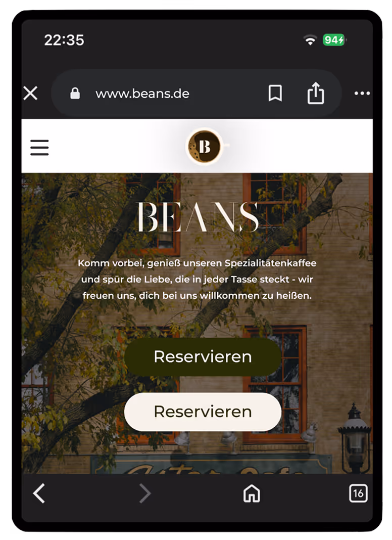Click the Komm vorbei welcome paragraph

pyautogui.click(x=197, y=279)
